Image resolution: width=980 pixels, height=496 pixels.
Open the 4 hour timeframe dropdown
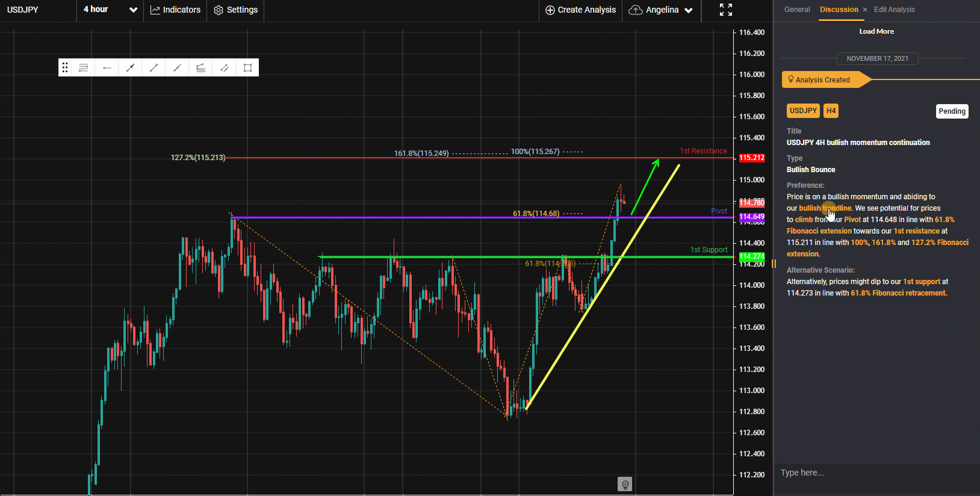click(110, 10)
